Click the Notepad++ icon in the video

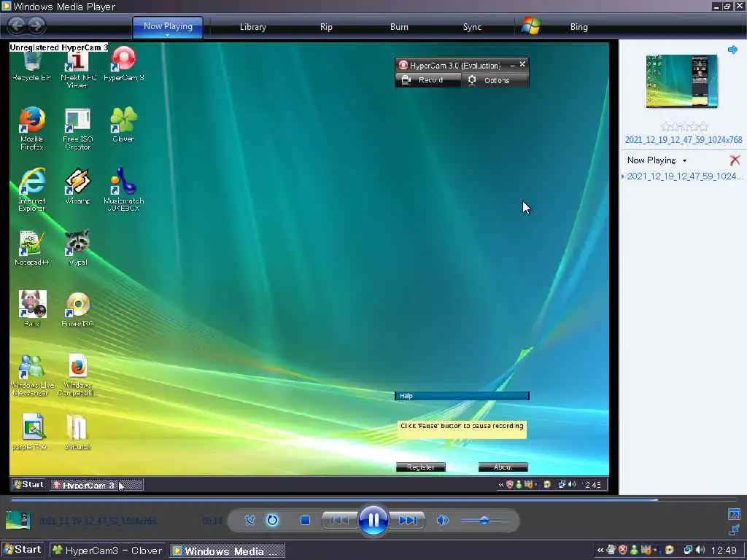tap(32, 248)
